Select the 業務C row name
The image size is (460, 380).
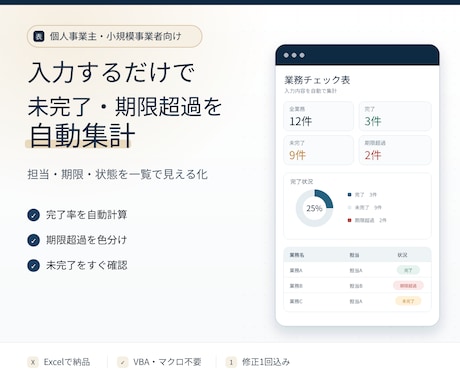point(296,301)
